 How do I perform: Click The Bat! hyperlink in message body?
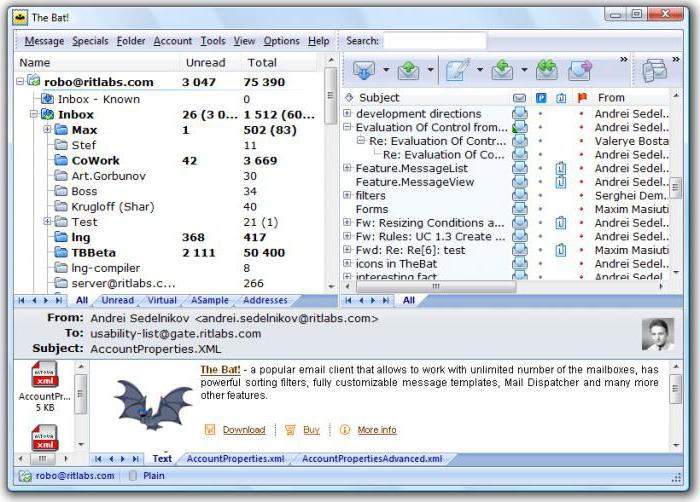[220, 370]
